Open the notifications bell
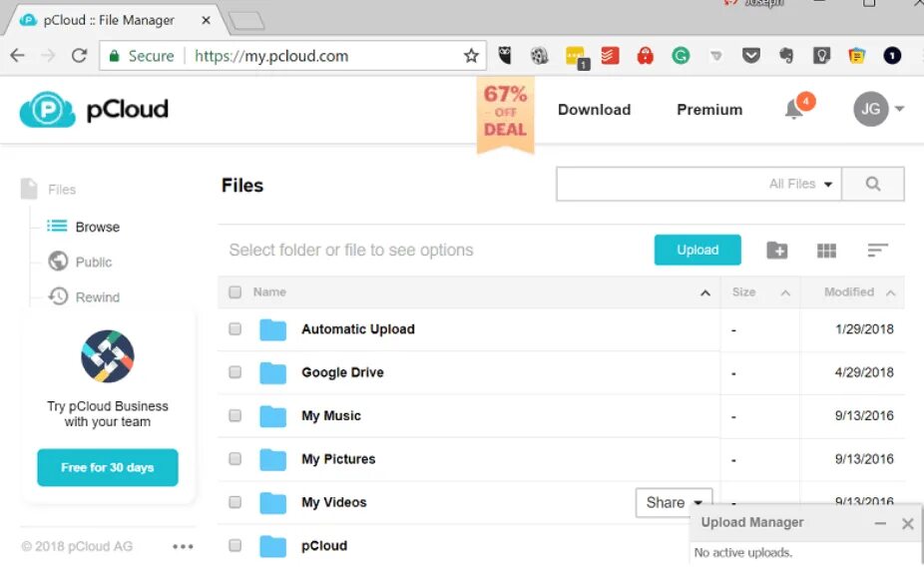 click(x=794, y=109)
